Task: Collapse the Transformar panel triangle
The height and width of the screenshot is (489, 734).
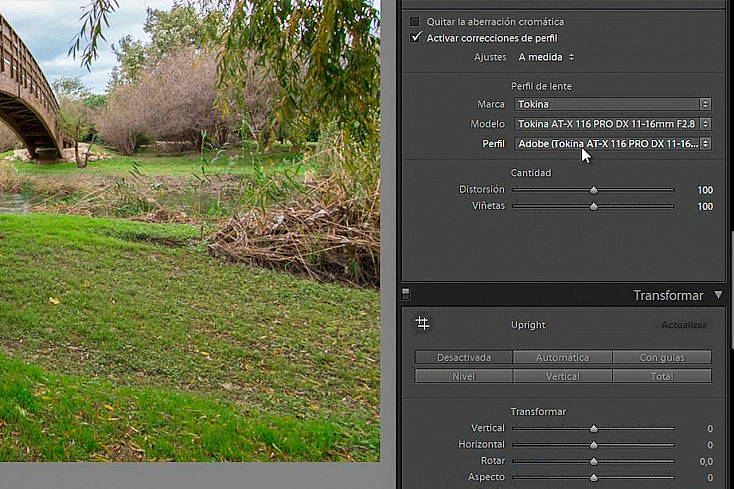Action: tap(719, 295)
